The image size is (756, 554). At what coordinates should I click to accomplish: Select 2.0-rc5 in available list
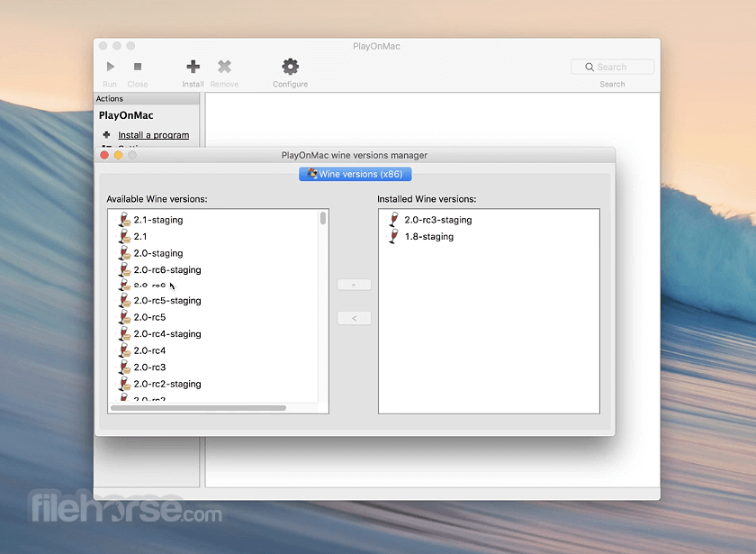pyautogui.click(x=149, y=317)
